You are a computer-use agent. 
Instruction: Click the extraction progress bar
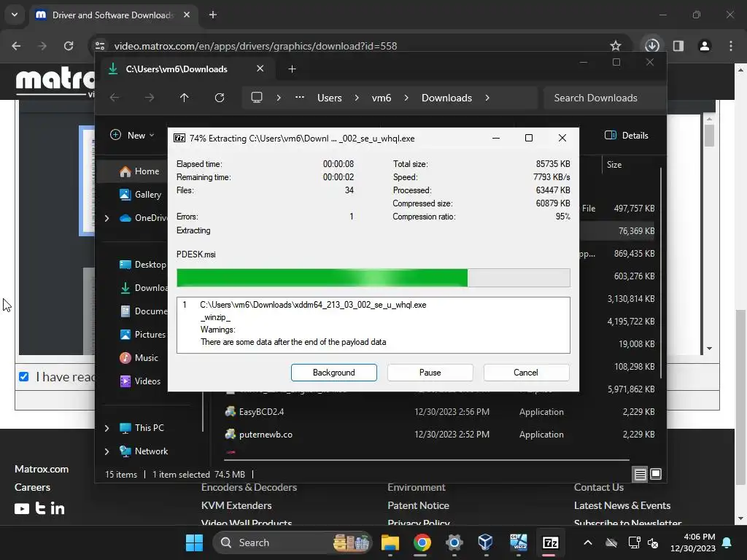coord(373,278)
